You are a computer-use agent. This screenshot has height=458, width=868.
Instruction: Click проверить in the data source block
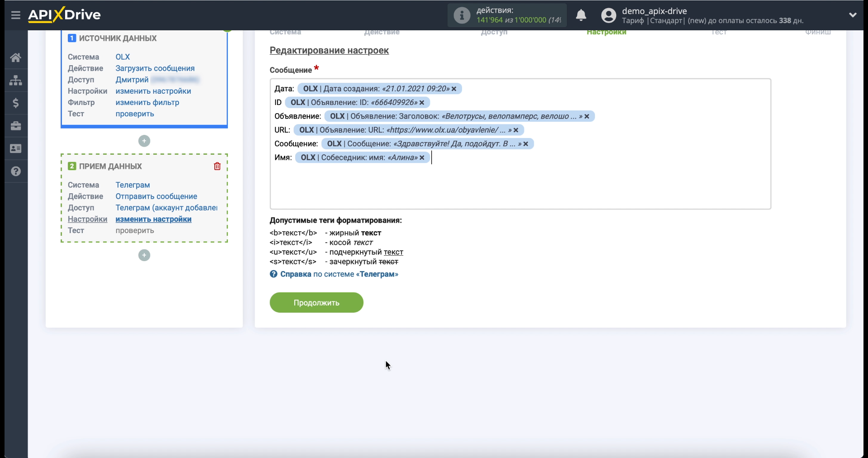pyautogui.click(x=135, y=114)
